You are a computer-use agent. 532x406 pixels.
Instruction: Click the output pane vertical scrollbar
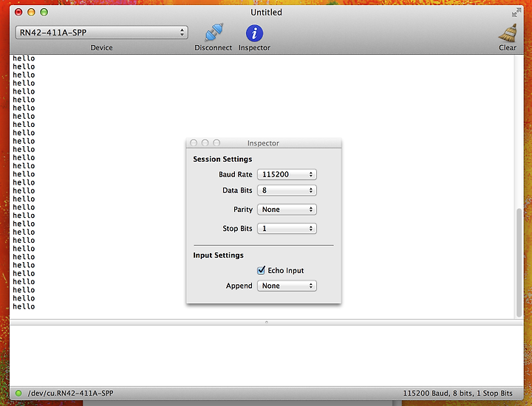pos(519,263)
